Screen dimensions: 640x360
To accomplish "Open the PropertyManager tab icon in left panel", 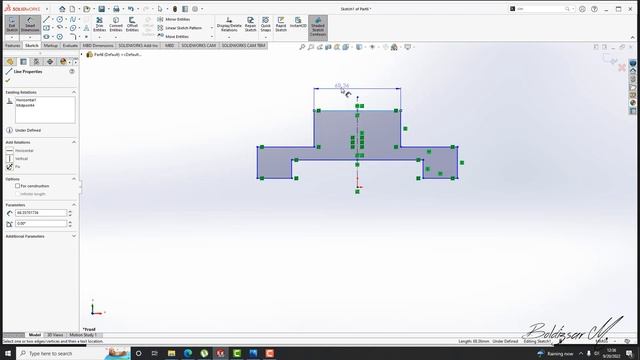I will point(23,62).
